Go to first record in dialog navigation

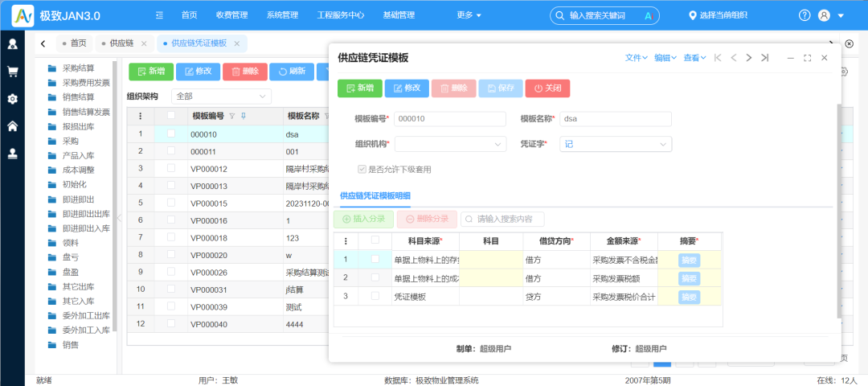click(718, 58)
